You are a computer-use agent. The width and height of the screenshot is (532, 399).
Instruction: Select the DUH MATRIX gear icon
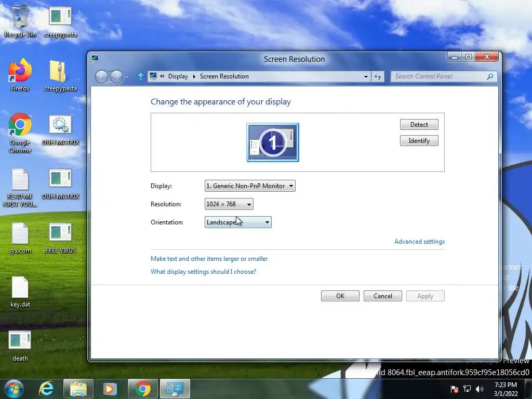pos(60,129)
